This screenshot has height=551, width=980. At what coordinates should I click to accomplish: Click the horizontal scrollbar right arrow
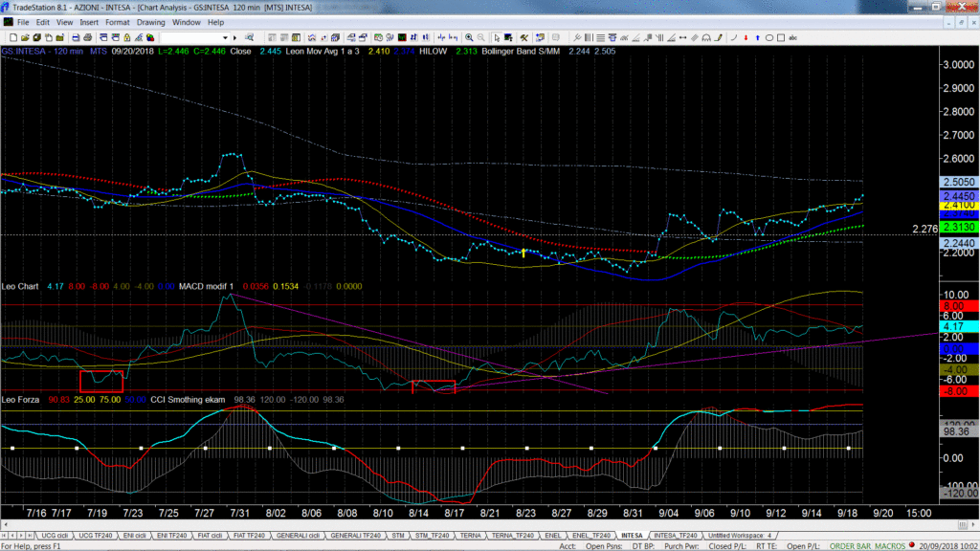click(973, 525)
